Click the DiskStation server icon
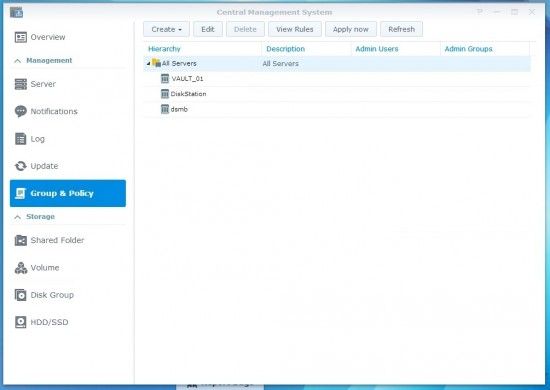 click(165, 94)
